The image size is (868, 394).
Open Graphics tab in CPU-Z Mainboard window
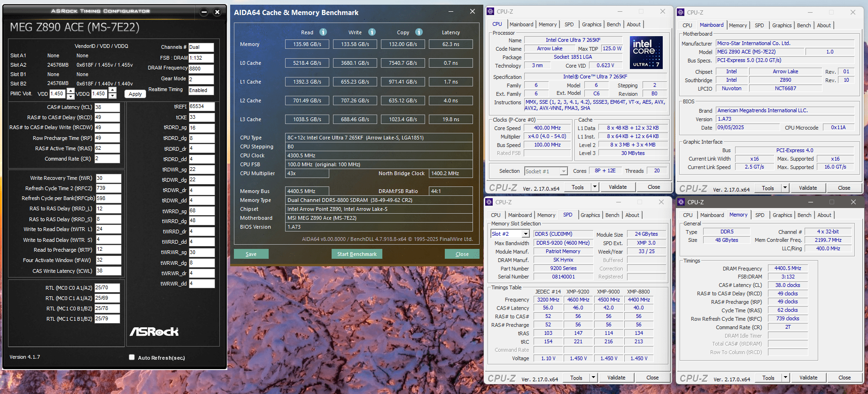(x=782, y=25)
